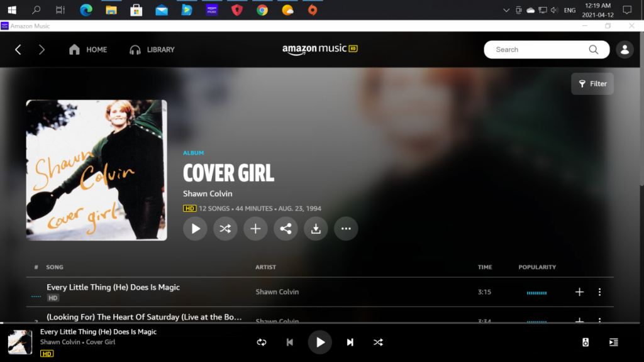Open the play queue
This screenshot has width=644, height=362.
pyautogui.click(x=614, y=343)
